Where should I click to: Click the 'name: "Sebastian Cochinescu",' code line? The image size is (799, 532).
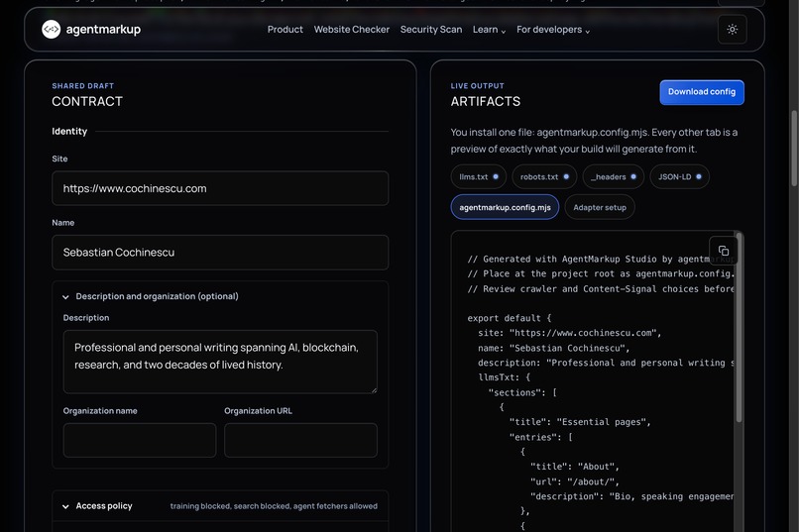tap(554, 348)
